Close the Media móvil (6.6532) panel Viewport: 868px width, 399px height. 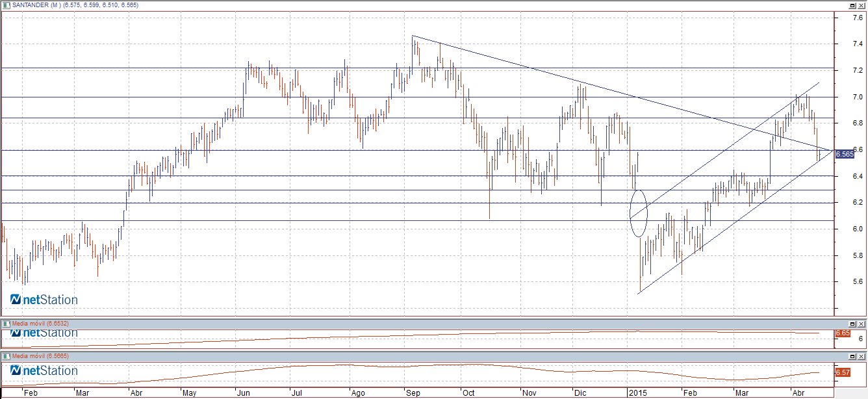coord(862,323)
